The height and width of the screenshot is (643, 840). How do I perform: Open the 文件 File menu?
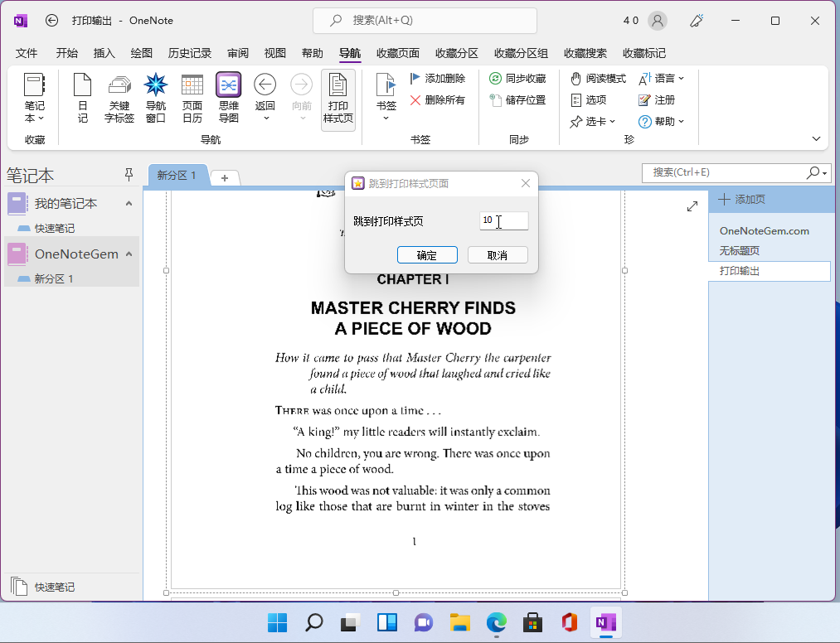tap(27, 53)
